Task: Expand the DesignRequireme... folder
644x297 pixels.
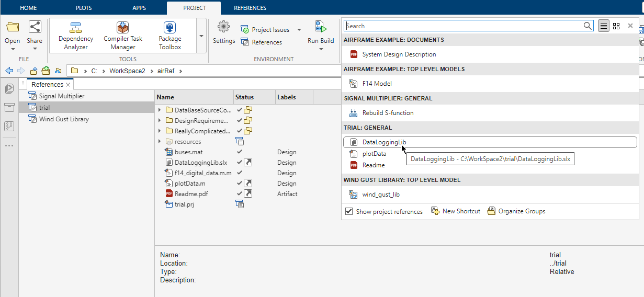Action: pyautogui.click(x=160, y=121)
